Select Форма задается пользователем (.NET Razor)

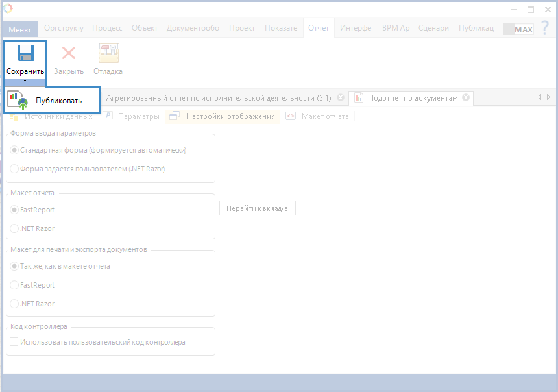click(x=15, y=169)
